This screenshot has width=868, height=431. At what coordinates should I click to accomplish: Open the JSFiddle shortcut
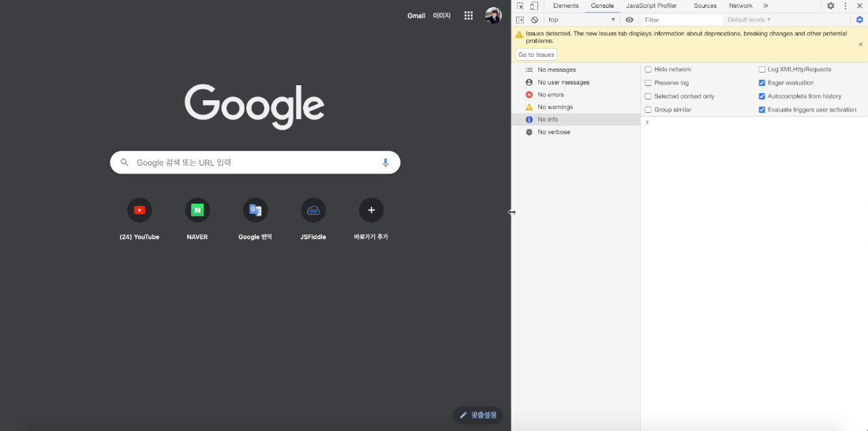pyautogui.click(x=313, y=219)
